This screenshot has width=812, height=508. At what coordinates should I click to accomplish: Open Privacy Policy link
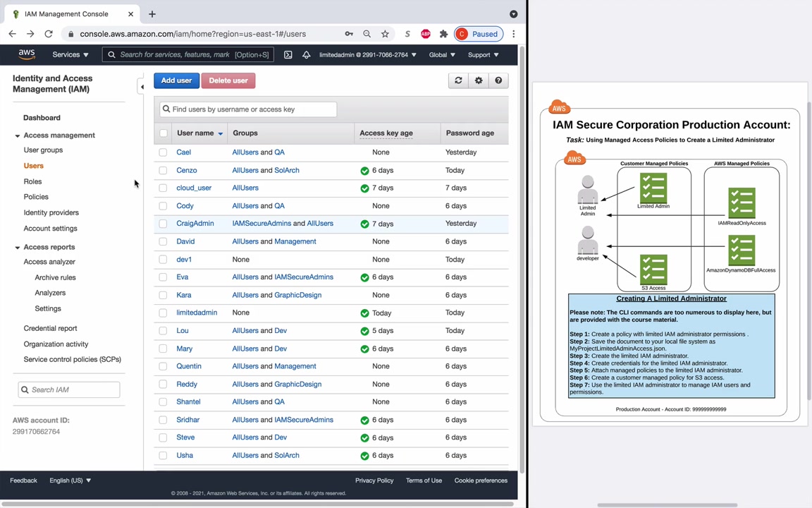(374, 480)
